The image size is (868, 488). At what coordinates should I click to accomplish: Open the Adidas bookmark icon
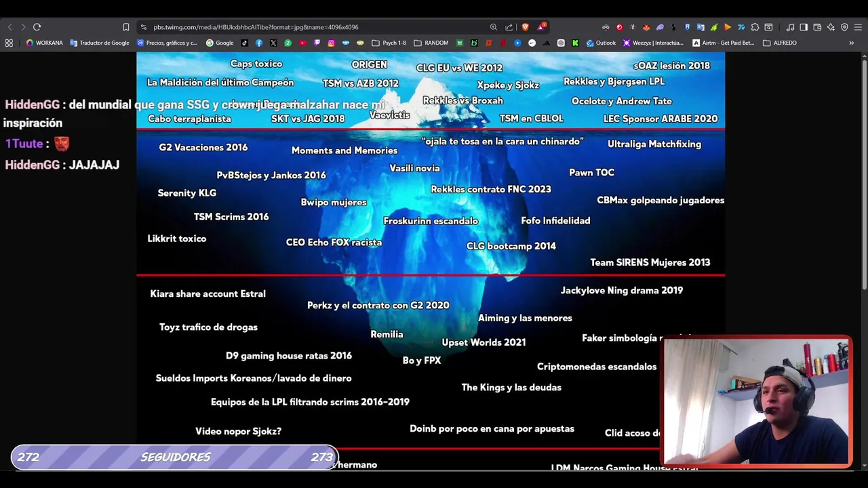(546, 43)
